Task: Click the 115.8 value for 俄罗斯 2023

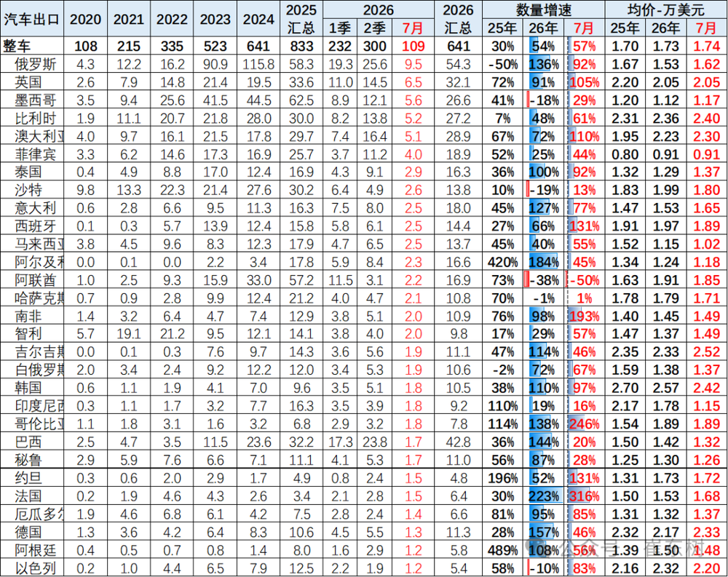Action: point(258,64)
